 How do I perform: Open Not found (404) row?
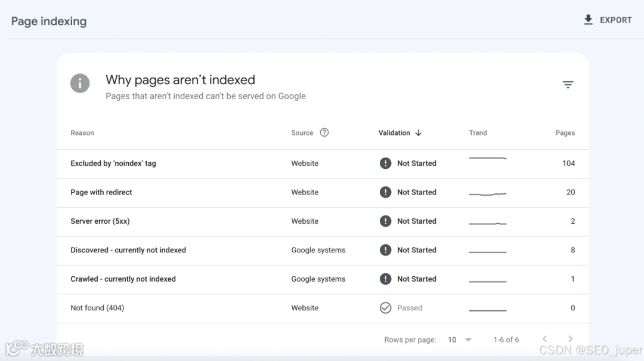point(97,308)
